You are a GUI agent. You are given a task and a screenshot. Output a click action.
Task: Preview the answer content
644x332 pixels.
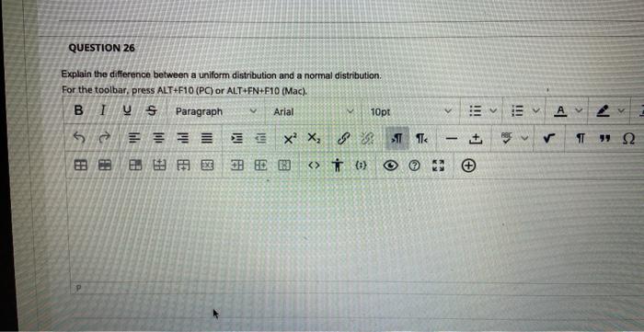(x=391, y=166)
